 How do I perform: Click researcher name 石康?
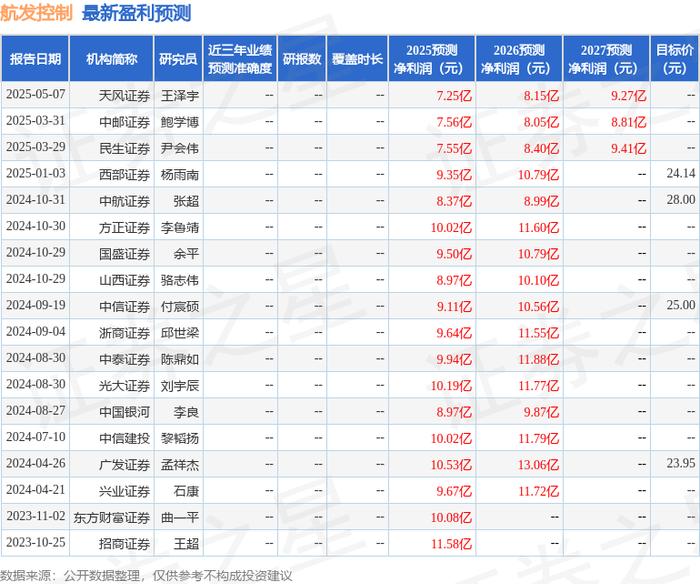(x=186, y=491)
